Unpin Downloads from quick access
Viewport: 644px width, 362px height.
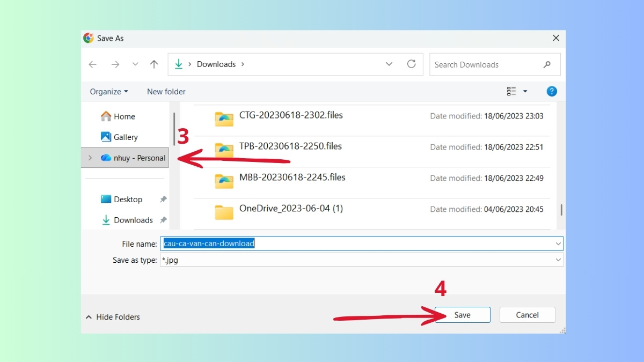coord(164,220)
